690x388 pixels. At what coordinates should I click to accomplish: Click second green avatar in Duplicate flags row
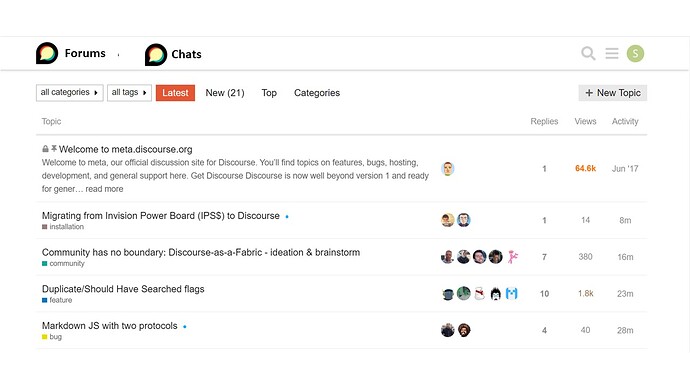tap(463, 293)
